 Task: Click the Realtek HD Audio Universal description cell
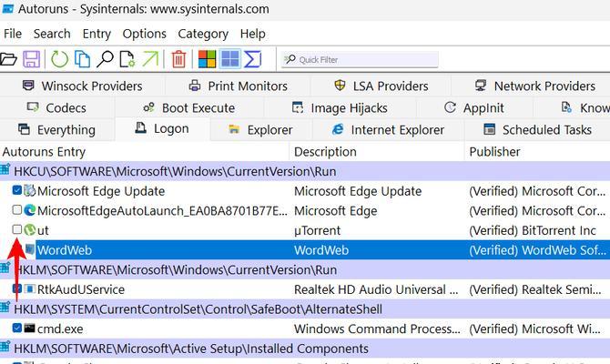tap(376, 289)
